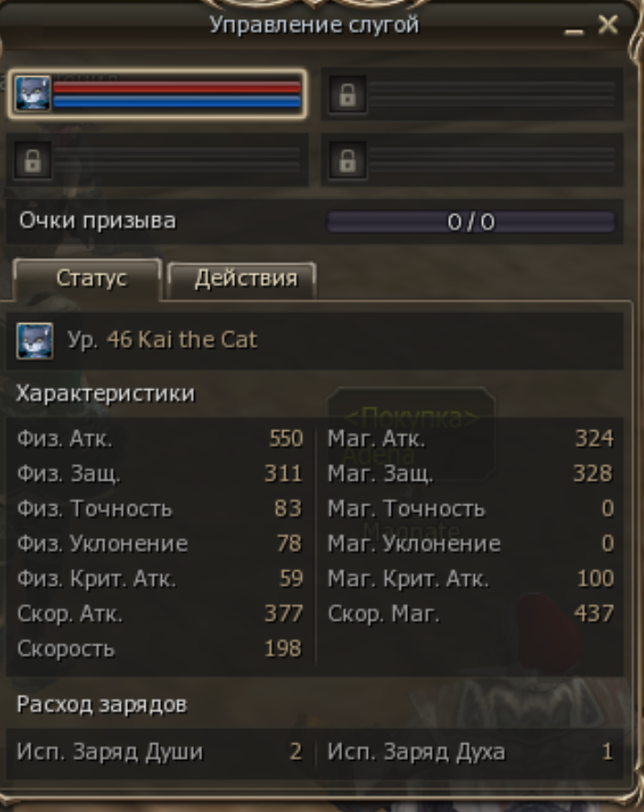This screenshot has height=812, width=644.
Task: Minimize the Управление слугой window
Action: (574, 32)
